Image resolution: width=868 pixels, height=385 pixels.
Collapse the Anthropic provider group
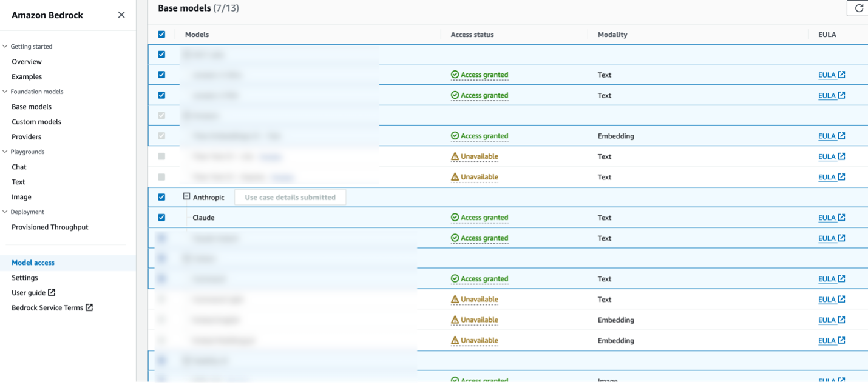[x=187, y=197]
